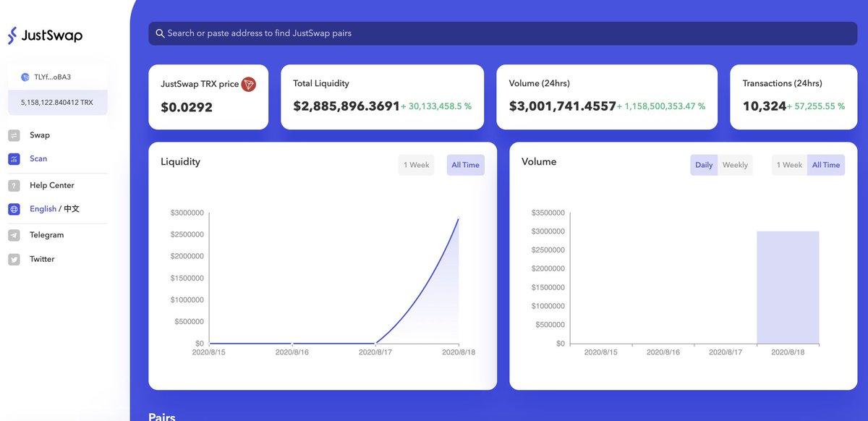Click the Twitter bird icon
Screen dimensions: 868x421
(x=14, y=259)
